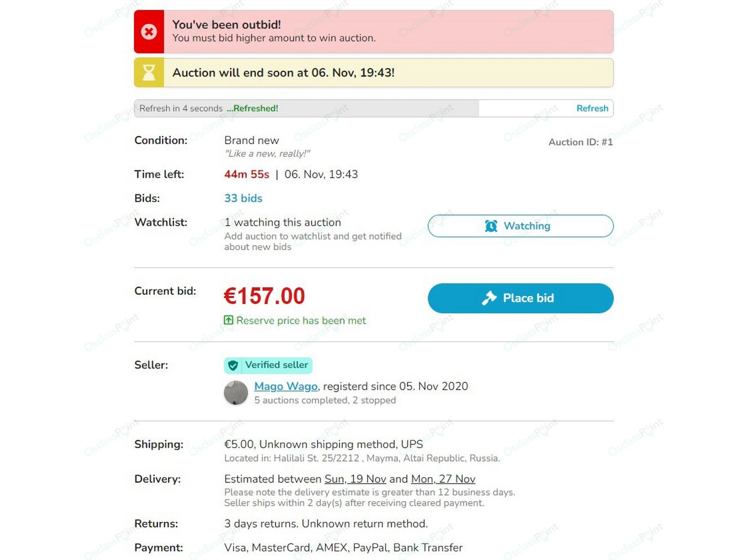747x560 pixels.
Task: Click the verified seller shield icon
Action: point(233,365)
